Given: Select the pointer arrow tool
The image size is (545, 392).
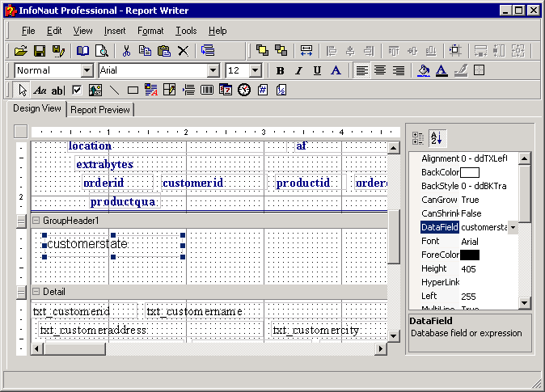Looking at the screenshot, I should pos(23,91).
